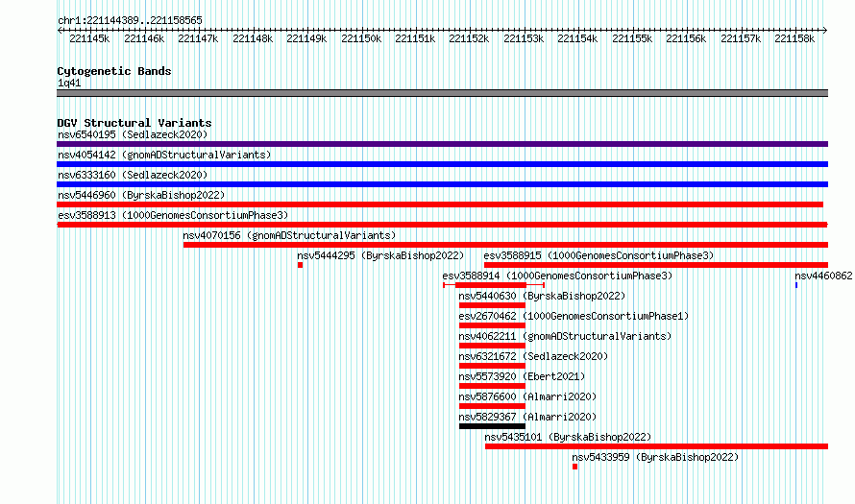This screenshot has width=855, height=504.
Task: Click the 221152k ruler tick label
Action: click(x=469, y=38)
